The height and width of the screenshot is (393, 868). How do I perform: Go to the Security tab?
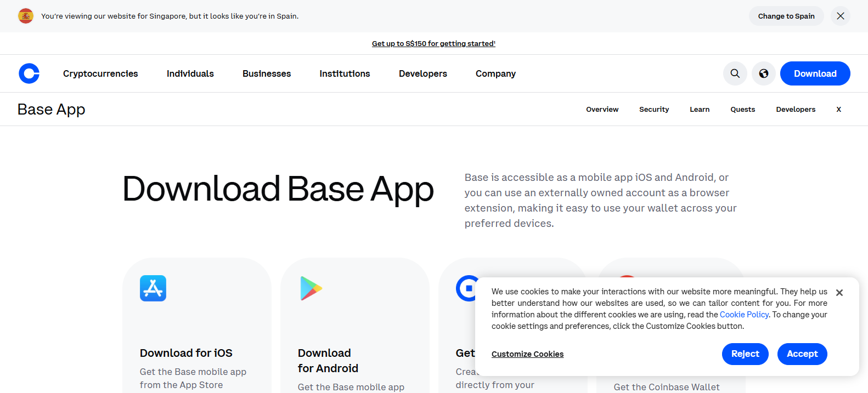click(x=654, y=110)
